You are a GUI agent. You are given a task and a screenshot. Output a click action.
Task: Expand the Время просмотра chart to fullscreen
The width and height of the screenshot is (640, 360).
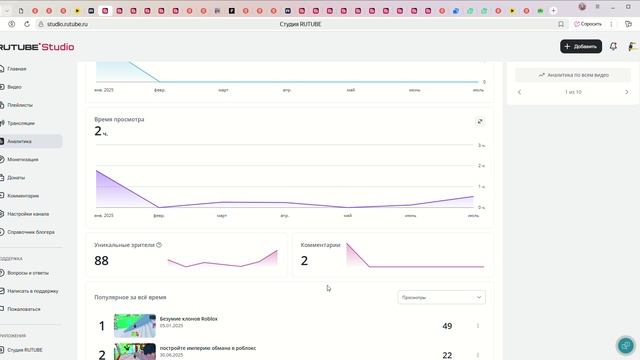pyautogui.click(x=480, y=122)
